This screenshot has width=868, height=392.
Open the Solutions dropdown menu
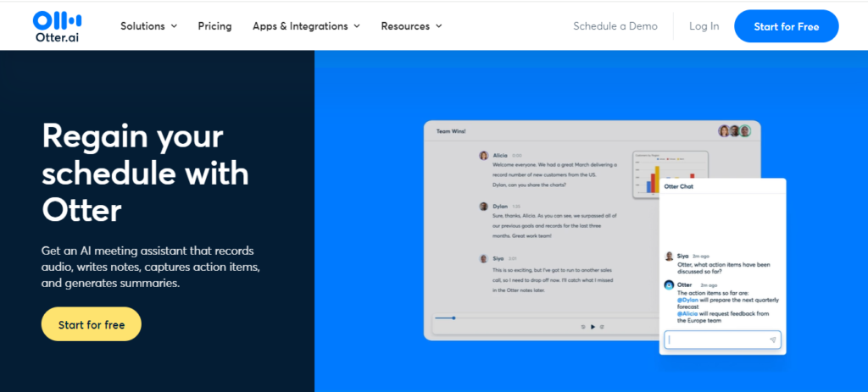(149, 26)
